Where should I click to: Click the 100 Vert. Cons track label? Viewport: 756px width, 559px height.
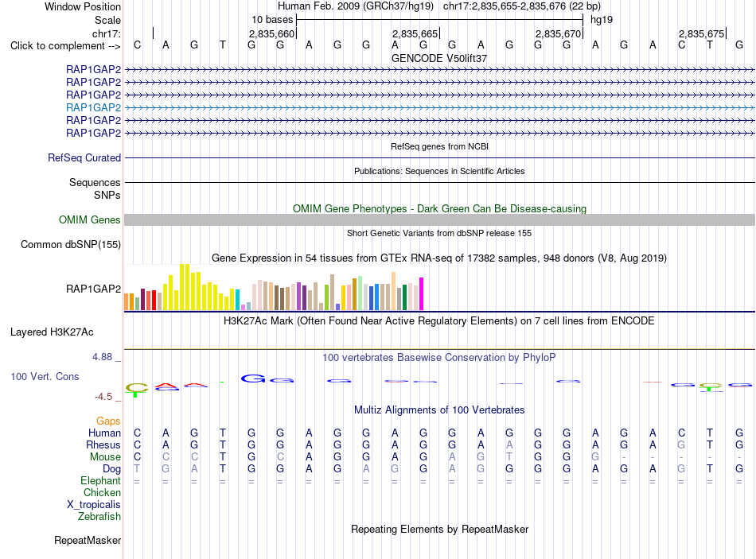[x=45, y=376]
